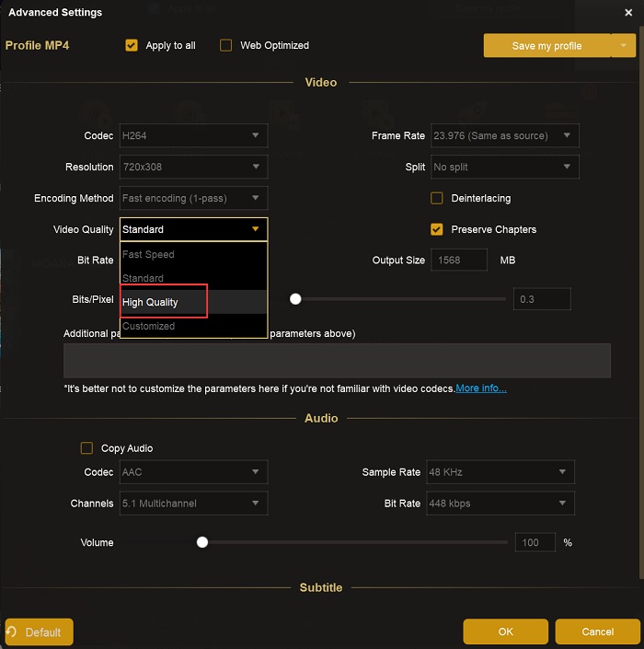Click the Bits/Pixel slider handle

tap(295, 299)
